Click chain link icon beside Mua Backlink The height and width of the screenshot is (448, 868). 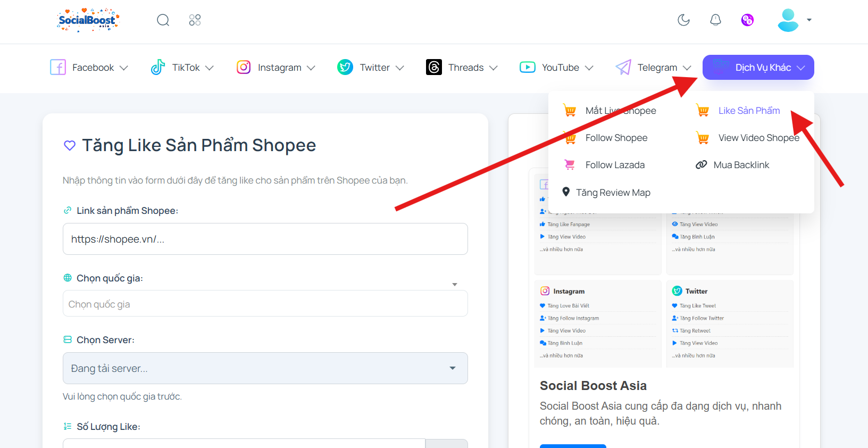click(702, 165)
